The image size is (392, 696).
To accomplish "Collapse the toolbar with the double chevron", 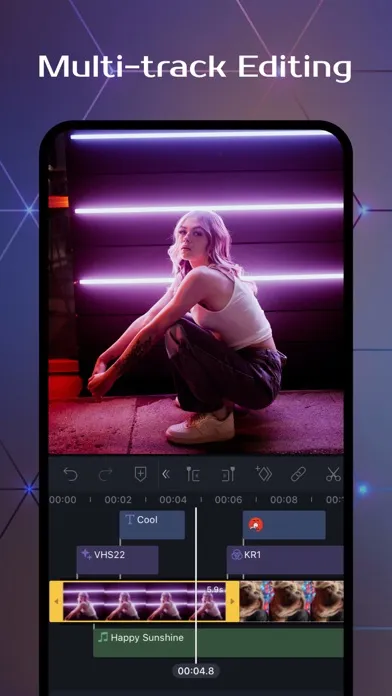I will point(166,475).
